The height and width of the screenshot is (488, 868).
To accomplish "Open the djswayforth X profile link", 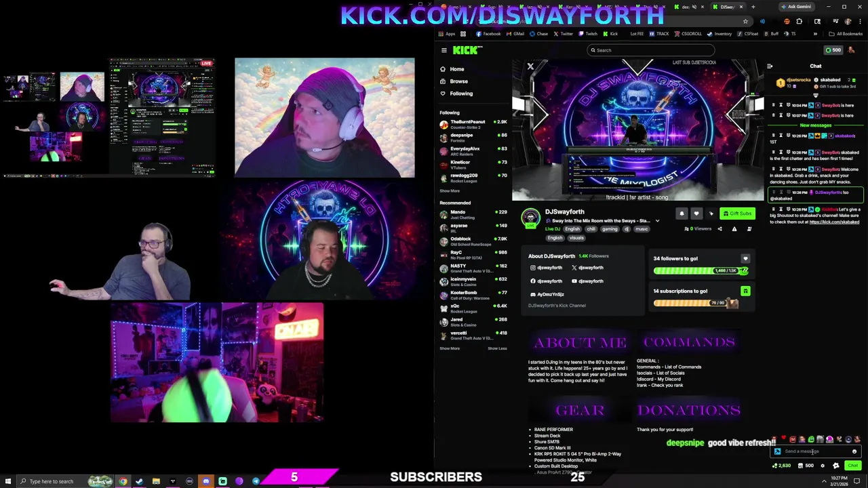I will click(x=587, y=268).
